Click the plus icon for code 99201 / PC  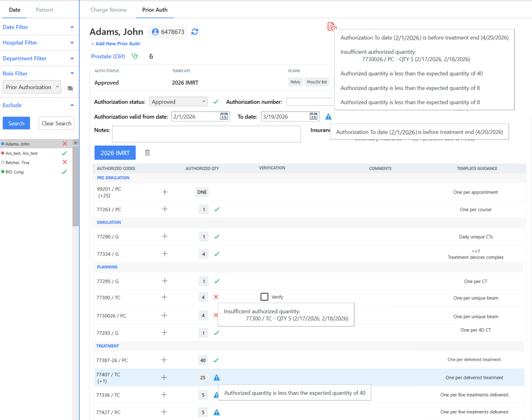click(165, 192)
